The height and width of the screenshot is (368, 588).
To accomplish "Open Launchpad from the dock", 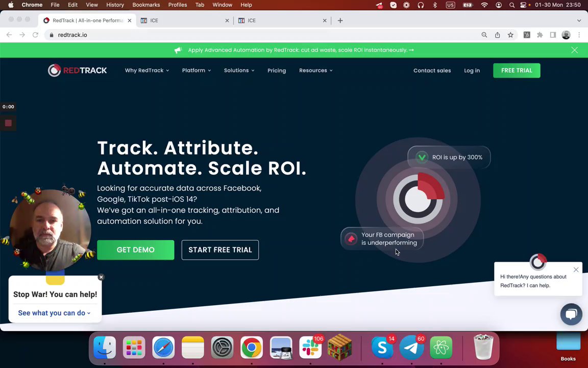I will [x=134, y=348].
